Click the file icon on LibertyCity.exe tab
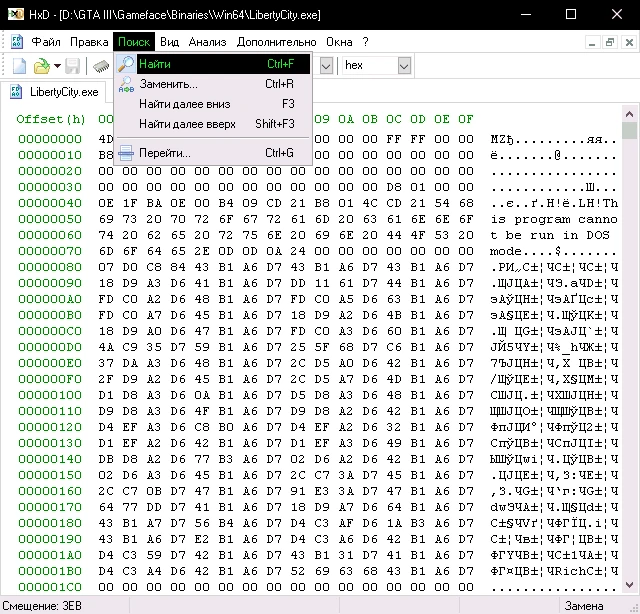The width and height of the screenshot is (640, 614). tap(17, 92)
